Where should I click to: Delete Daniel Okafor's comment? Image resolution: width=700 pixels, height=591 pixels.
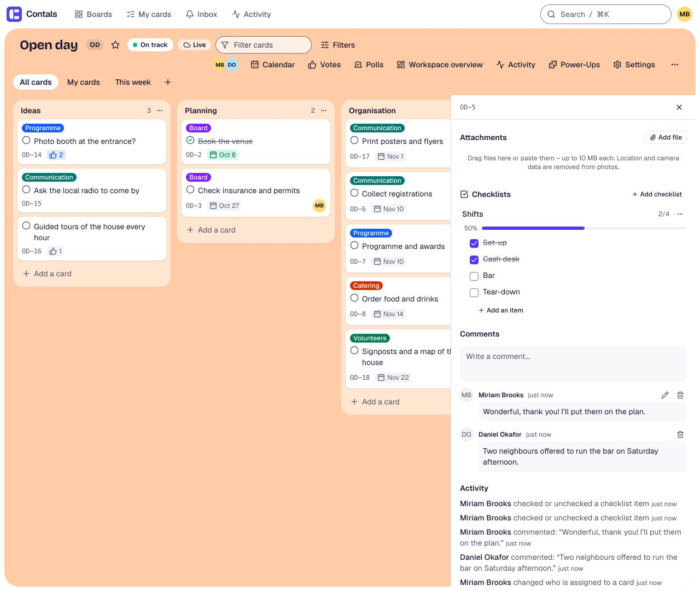click(680, 434)
